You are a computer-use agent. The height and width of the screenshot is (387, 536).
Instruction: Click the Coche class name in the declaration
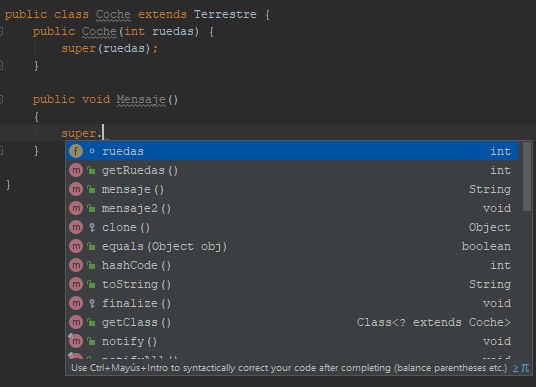click(113, 15)
